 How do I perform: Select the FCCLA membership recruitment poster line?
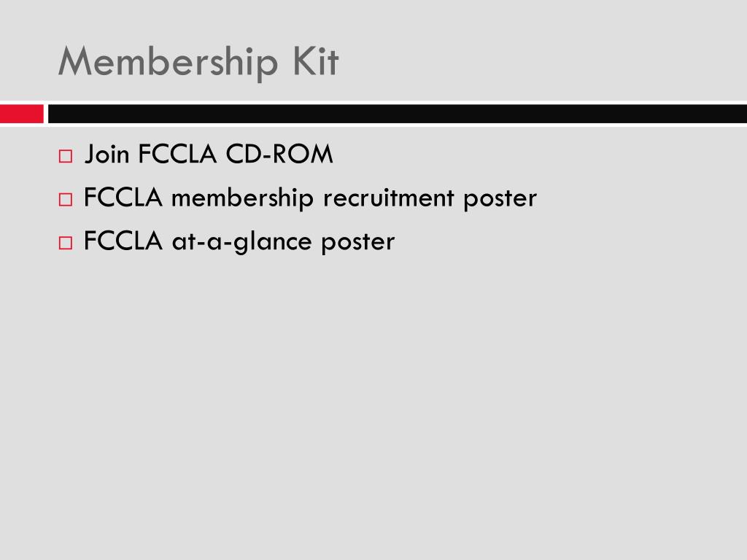(310, 198)
